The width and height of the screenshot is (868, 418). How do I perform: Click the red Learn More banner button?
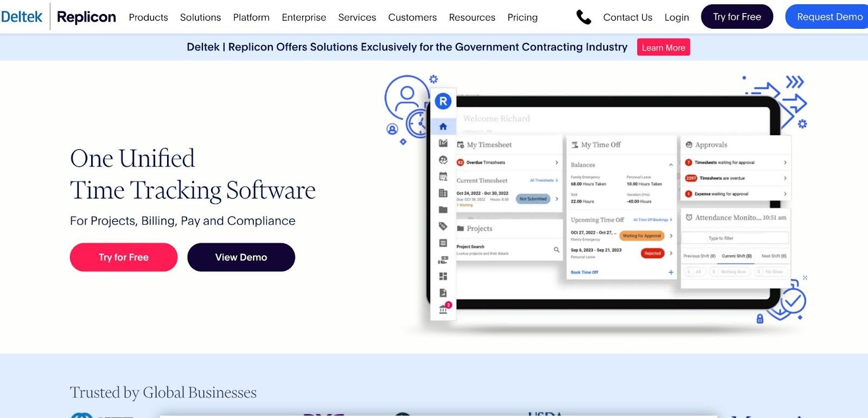(663, 47)
